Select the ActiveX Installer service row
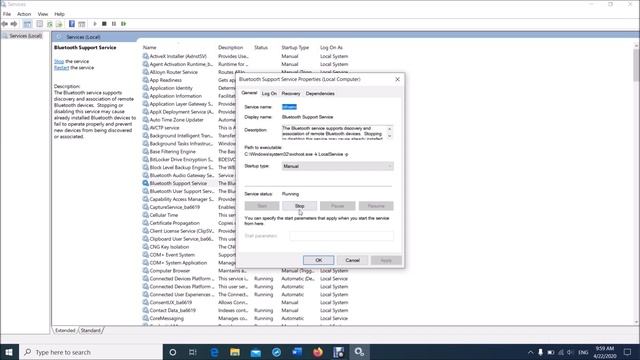Screen dimensions: 640x360 246,56
